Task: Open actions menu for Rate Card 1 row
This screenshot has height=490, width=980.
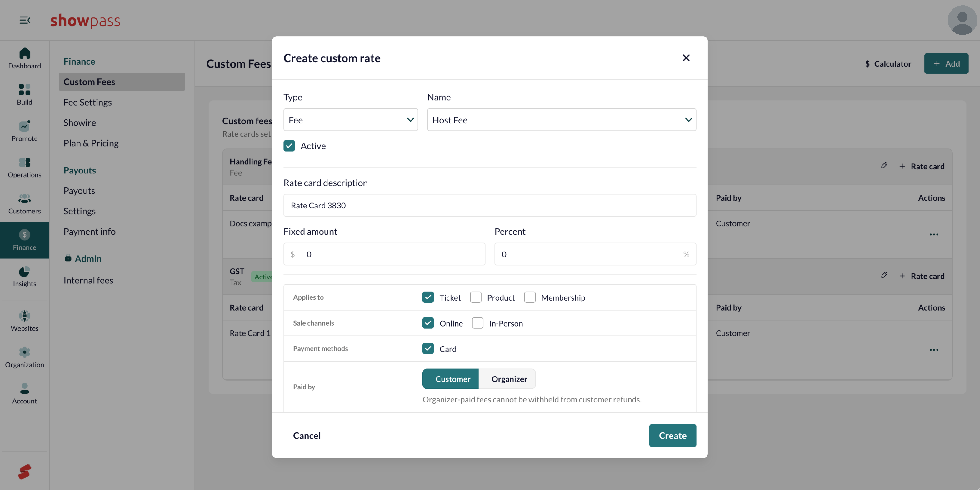Action: coord(934,350)
